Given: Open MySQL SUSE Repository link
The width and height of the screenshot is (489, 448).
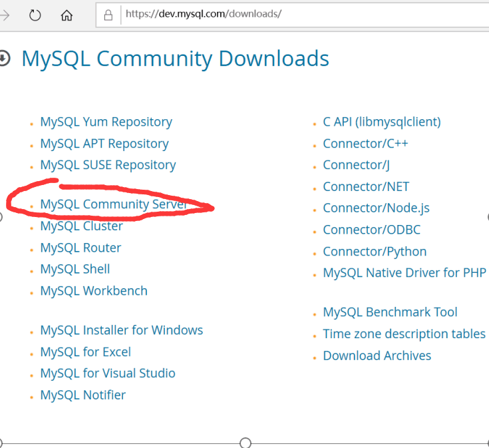Looking at the screenshot, I should 108,165.
